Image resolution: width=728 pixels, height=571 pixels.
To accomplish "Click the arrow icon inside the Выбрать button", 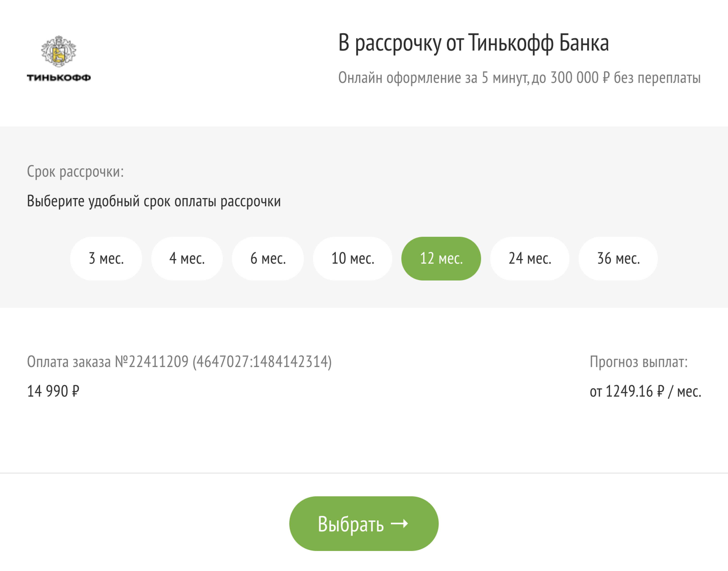I will coord(399,523).
